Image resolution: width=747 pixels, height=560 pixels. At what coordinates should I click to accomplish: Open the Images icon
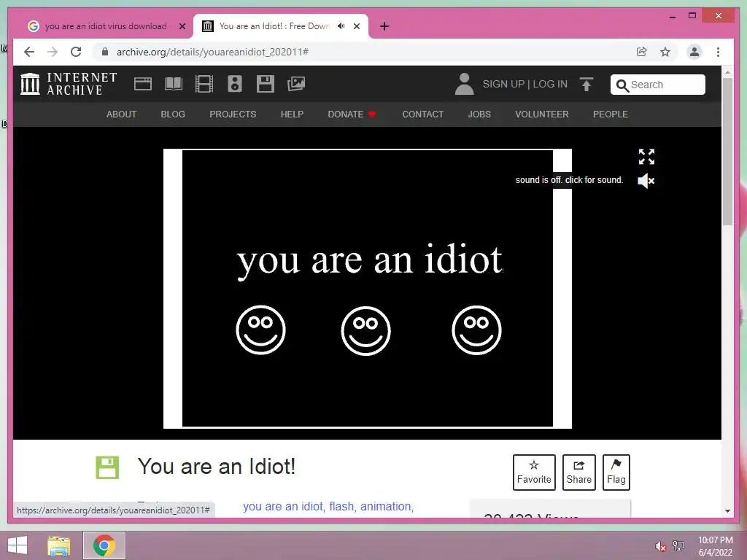296,84
